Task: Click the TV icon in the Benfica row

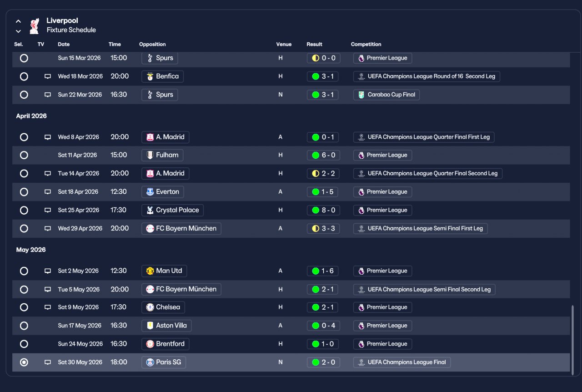Action: [48, 76]
